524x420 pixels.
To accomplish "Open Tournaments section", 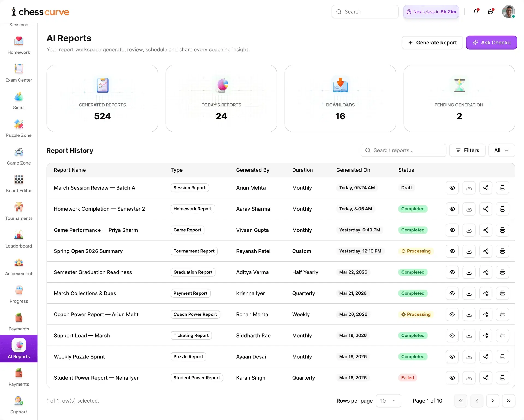I will coord(19,211).
